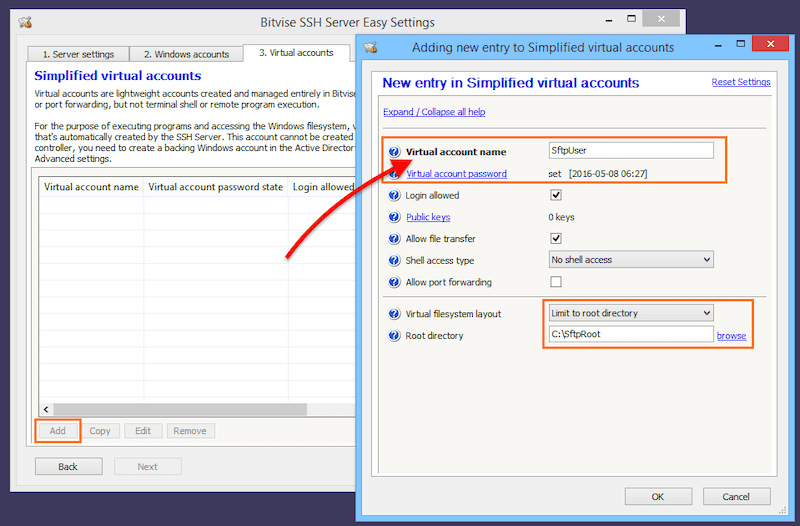The image size is (800, 526).
Task: Click Virtual account password state column header
Action: (x=215, y=187)
